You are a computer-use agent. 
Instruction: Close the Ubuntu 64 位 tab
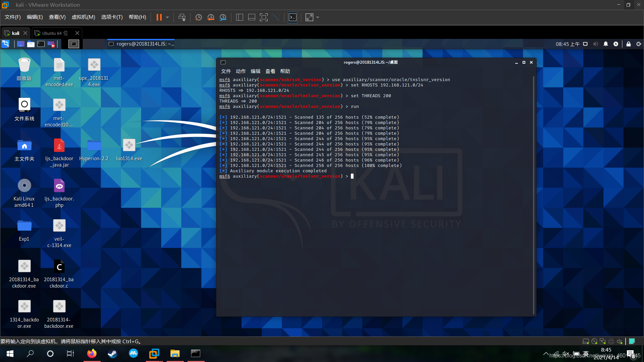point(77,33)
